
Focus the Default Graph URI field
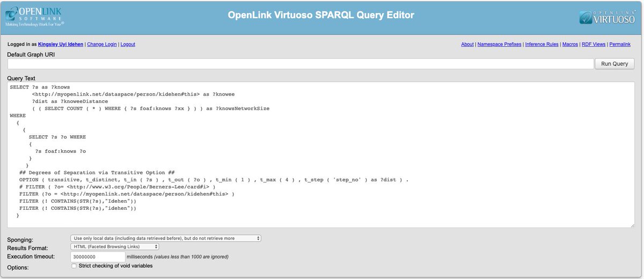coord(300,64)
